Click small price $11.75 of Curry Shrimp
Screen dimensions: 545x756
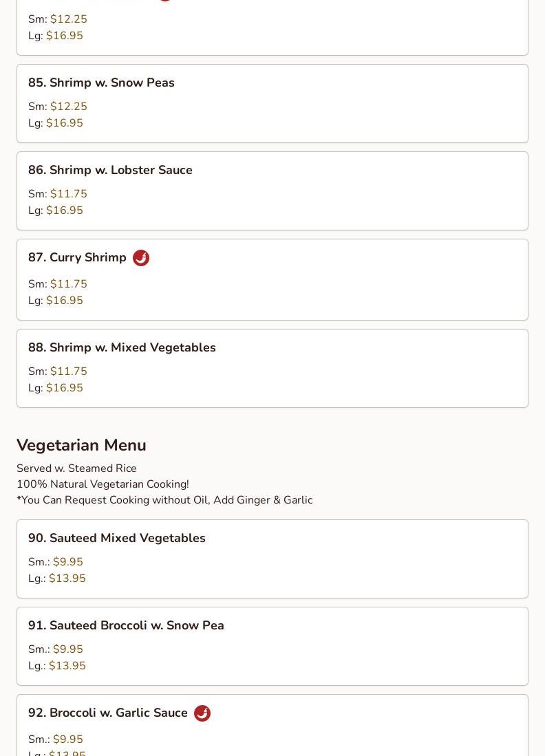click(x=69, y=283)
